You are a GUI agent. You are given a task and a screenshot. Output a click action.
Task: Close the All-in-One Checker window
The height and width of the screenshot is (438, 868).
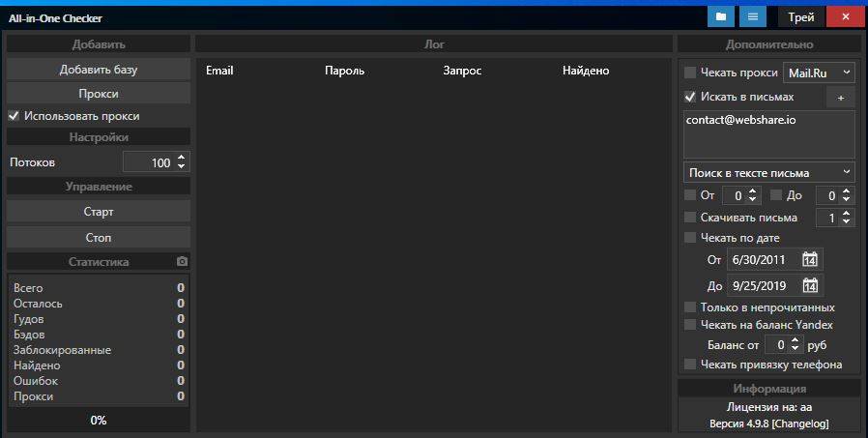(846, 17)
